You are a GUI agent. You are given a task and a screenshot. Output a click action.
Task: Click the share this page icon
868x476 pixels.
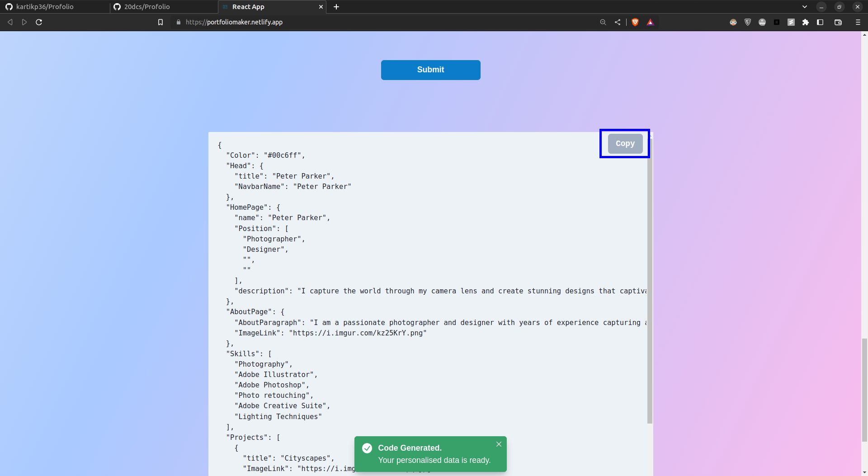tap(618, 22)
